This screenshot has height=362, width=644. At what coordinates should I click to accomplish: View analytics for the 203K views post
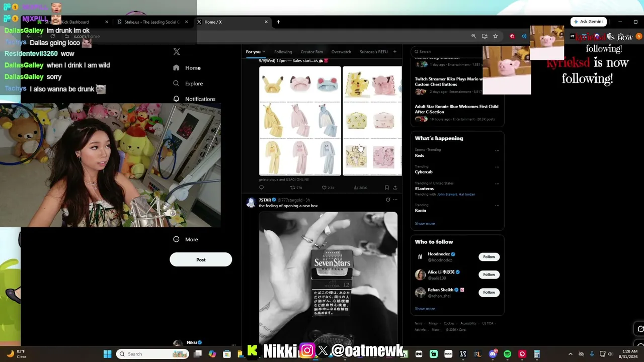click(360, 188)
